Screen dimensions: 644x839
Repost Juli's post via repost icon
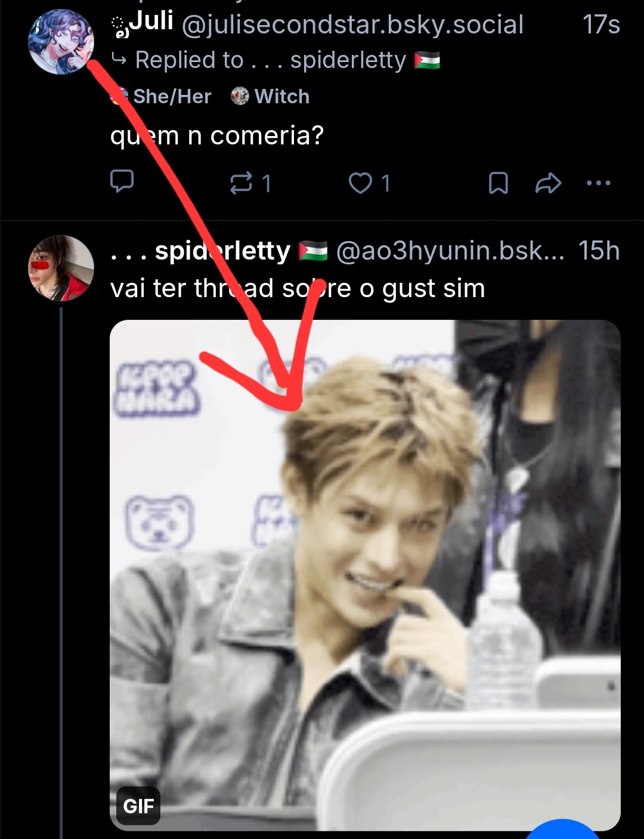tap(241, 183)
